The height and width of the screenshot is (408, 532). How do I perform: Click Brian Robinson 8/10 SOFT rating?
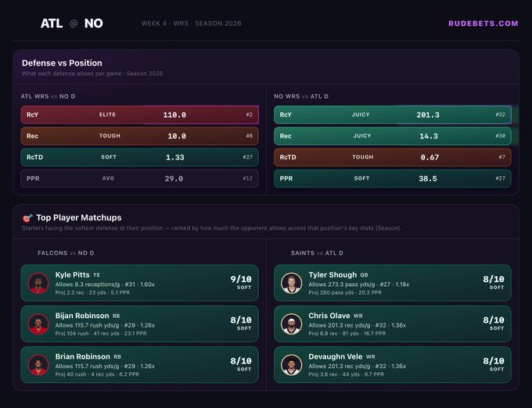pyautogui.click(x=241, y=364)
